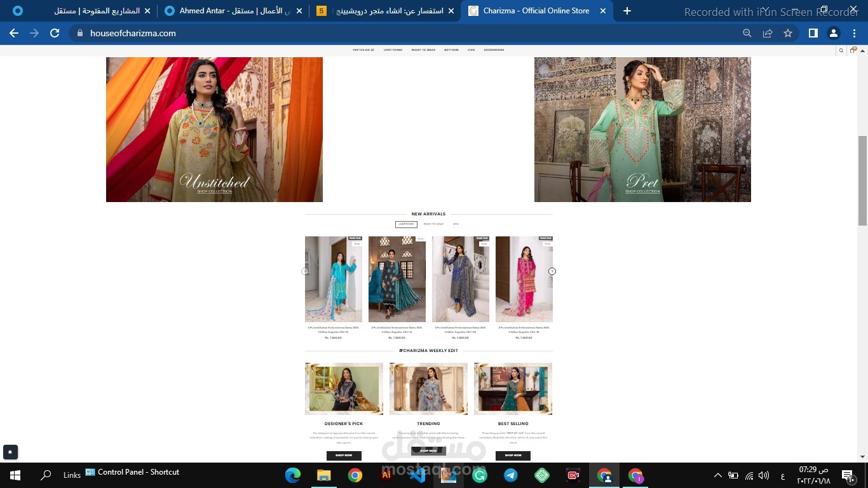
Task: Go back with the browser back arrow
Action: click(x=14, y=33)
